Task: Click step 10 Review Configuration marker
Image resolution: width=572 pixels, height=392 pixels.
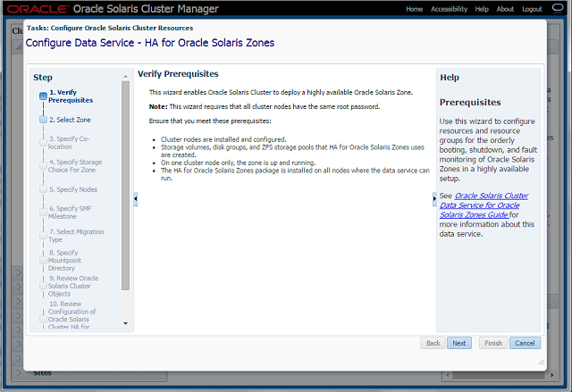Action: 43,319
